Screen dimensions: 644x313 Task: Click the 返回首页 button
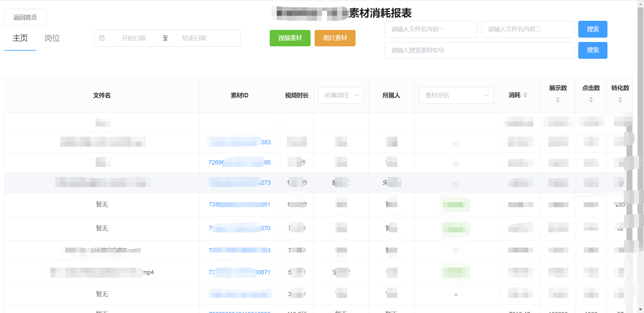pos(25,17)
